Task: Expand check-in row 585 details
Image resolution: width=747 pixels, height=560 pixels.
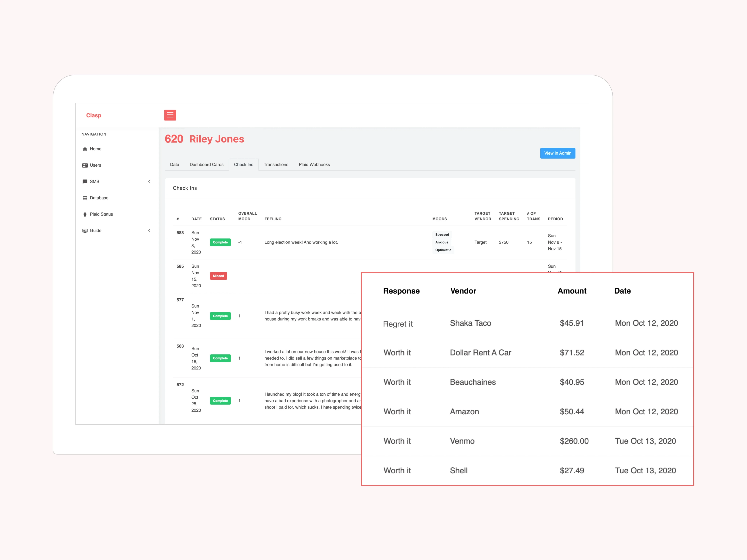Action: (x=182, y=275)
